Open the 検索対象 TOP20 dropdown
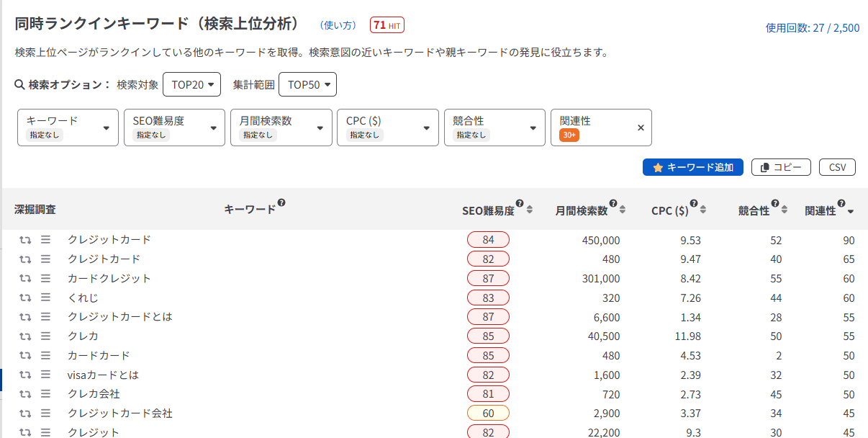868x438 pixels. tap(191, 84)
